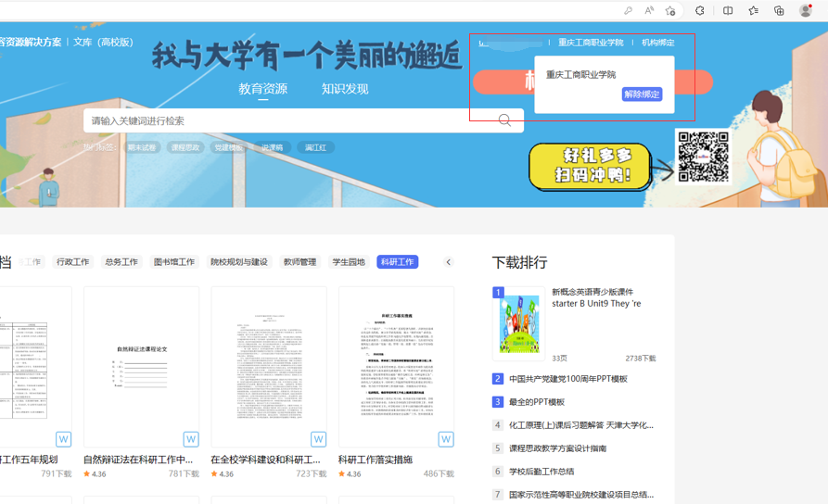The height and width of the screenshot is (504, 828).
Task: Click the password key icon
Action: click(x=628, y=11)
